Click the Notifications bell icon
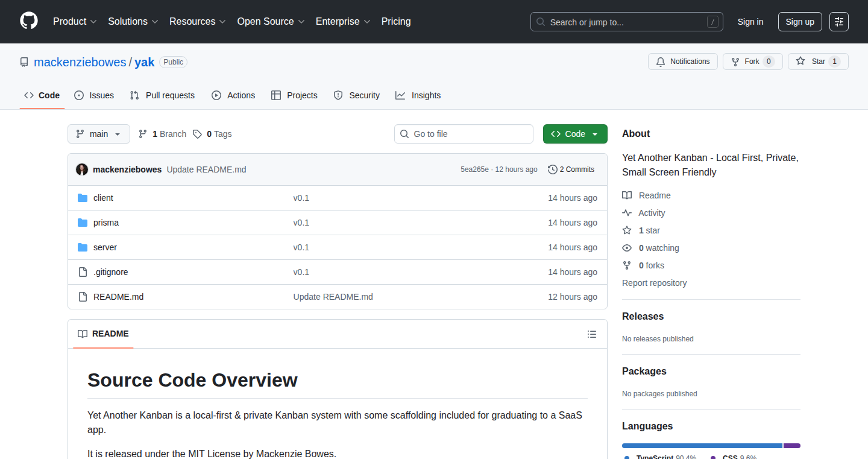 point(661,62)
